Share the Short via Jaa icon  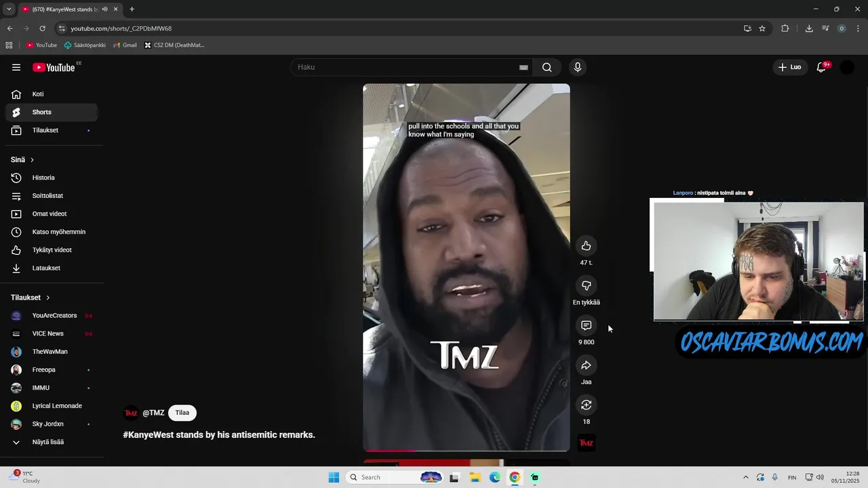[587, 365]
